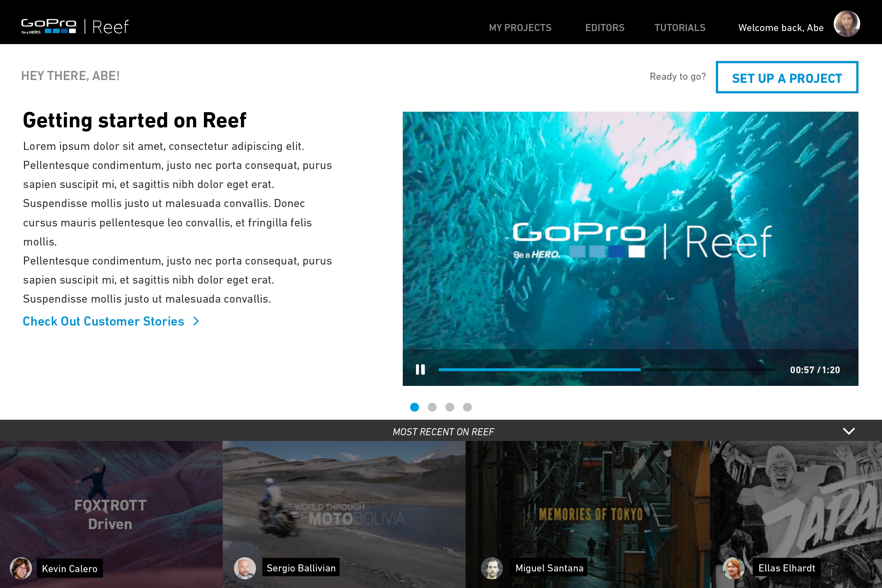This screenshot has width=882, height=588.
Task: Open the Foxtrott Driven video thumbnail
Action: [x=111, y=514]
